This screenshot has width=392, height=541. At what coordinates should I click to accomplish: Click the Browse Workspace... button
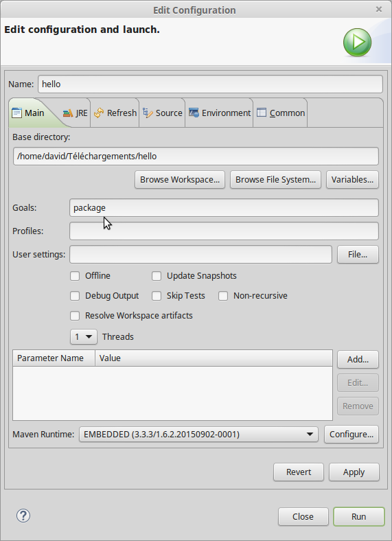[180, 180]
